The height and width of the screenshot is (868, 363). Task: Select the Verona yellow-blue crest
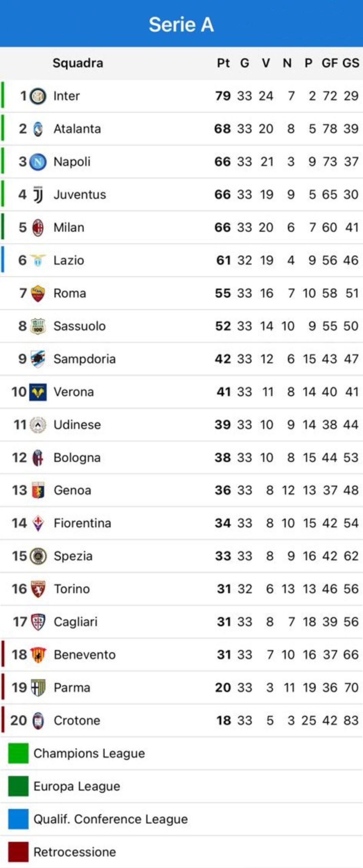point(38,392)
